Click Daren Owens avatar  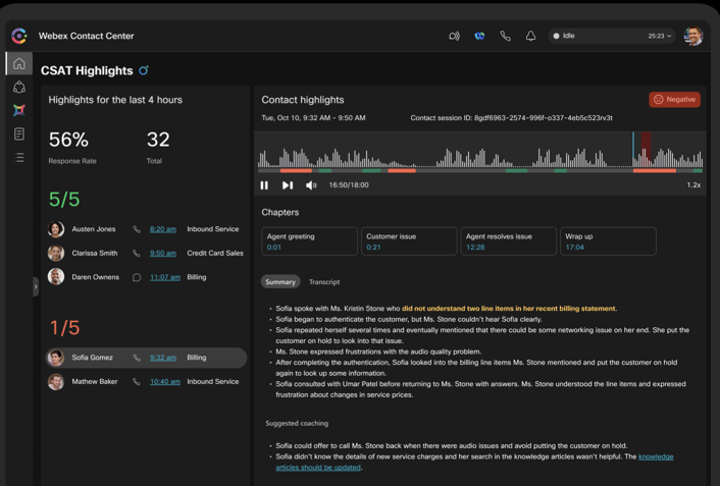[56, 277]
